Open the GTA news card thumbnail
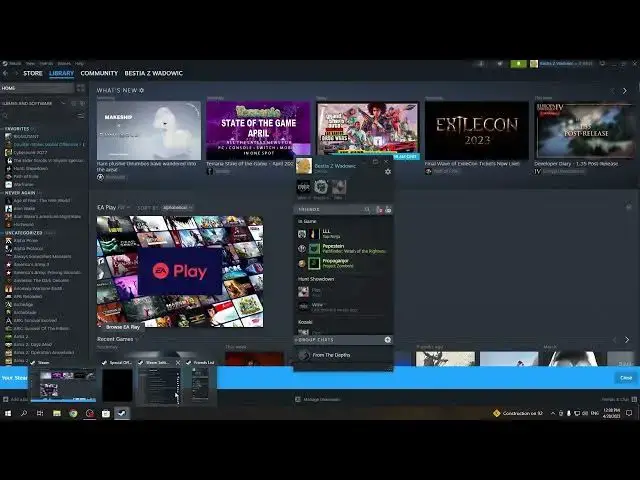 pyautogui.click(x=367, y=129)
